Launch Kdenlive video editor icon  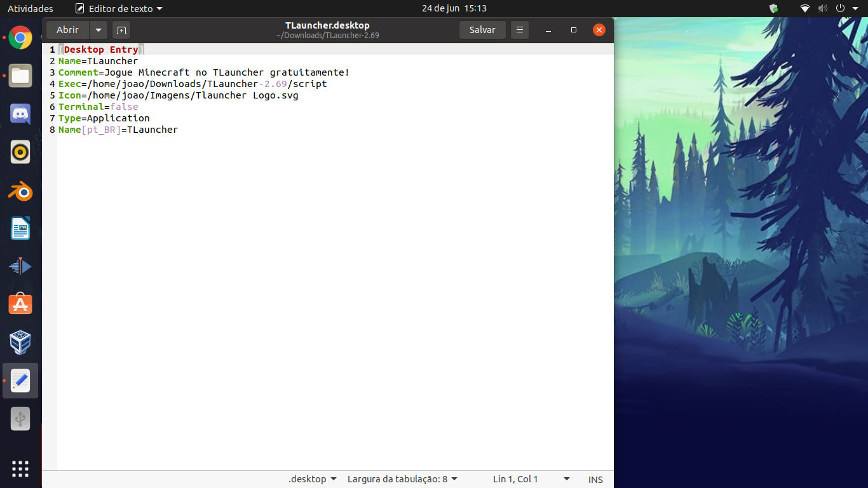[x=20, y=266]
